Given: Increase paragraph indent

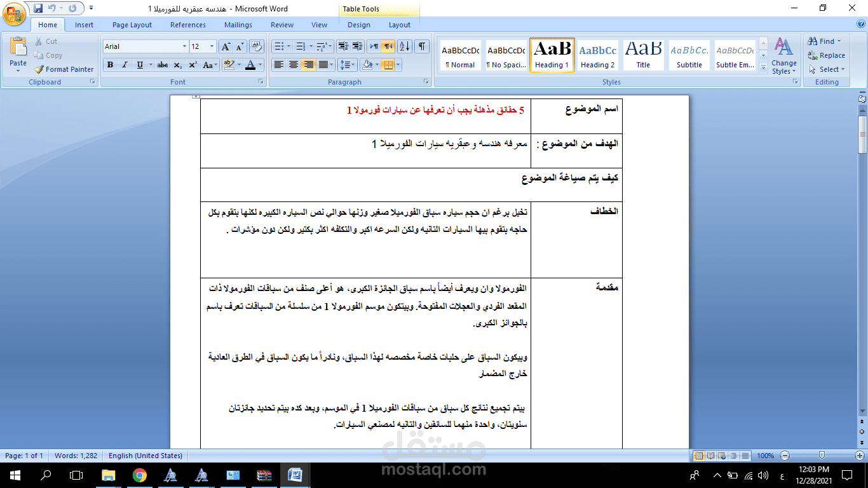Looking at the screenshot, I should click(357, 46).
